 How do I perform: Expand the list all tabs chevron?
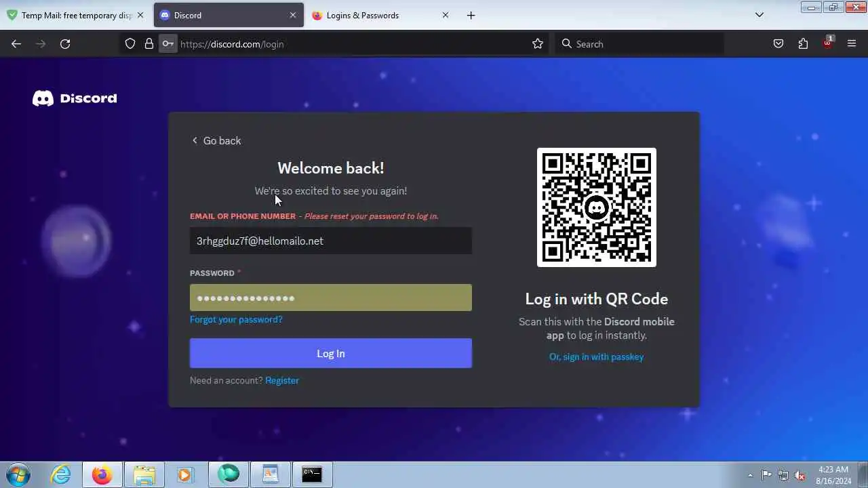pos(759,15)
